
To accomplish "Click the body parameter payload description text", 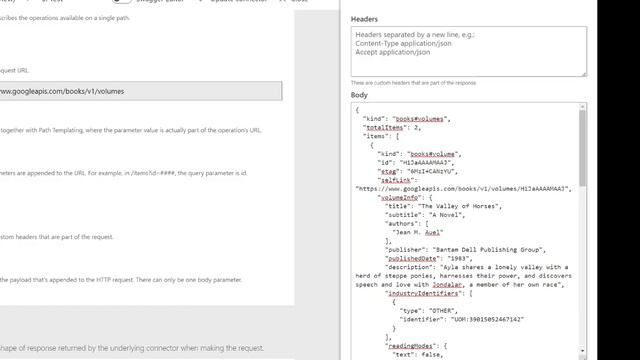I will (x=121, y=280).
